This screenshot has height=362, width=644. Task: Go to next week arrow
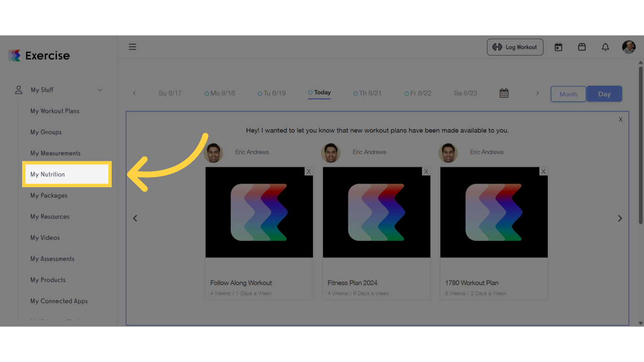(x=537, y=93)
